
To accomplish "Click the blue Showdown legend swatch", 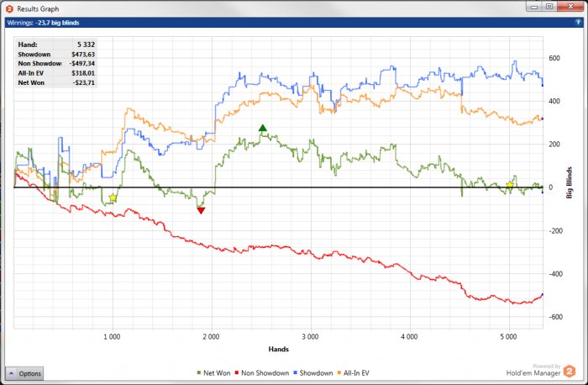I will (295, 373).
